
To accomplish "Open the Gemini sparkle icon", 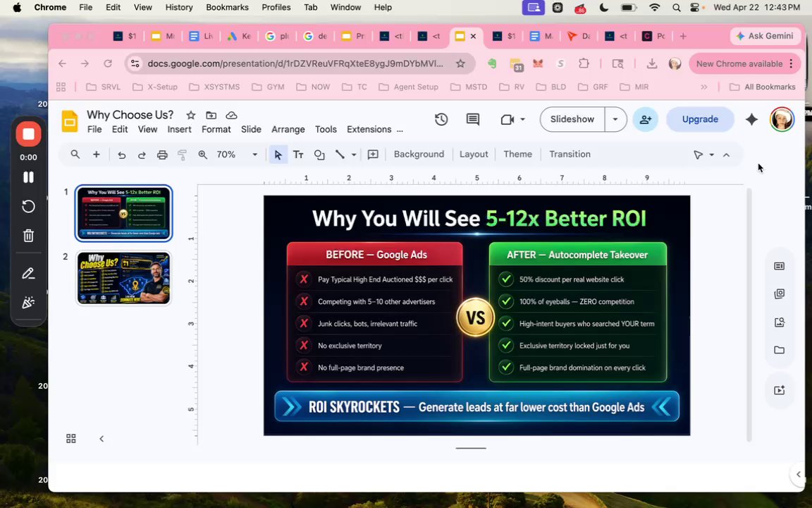I will tap(751, 119).
